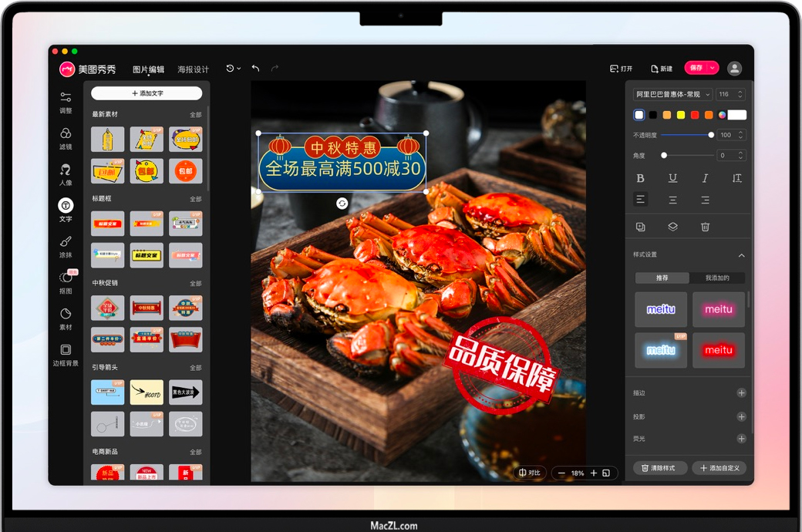Choose the white color swatch
Viewport: 802px width, 532px height.
(639, 115)
